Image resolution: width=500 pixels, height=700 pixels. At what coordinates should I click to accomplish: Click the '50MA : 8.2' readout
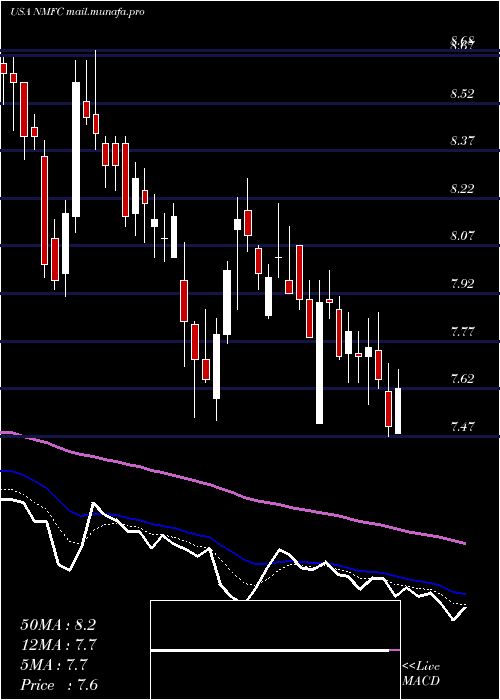point(58,625)
